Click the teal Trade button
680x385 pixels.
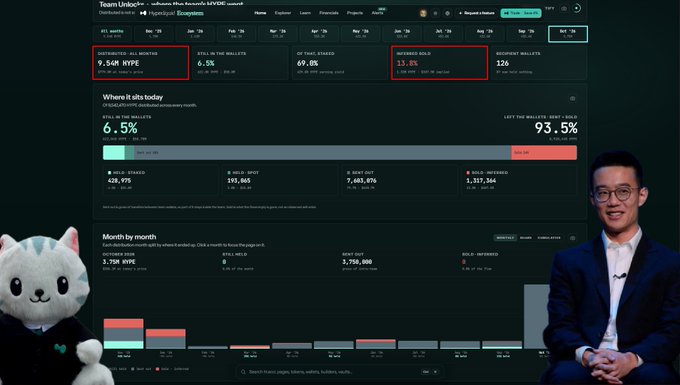click(x=521, y=13)
